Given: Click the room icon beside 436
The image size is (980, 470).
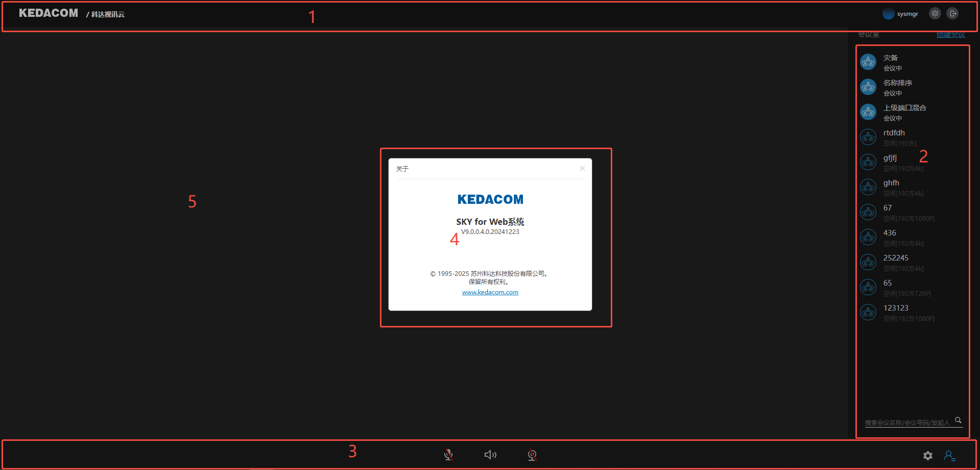Looking at the screenshot, I should click(x=868, y=238).
